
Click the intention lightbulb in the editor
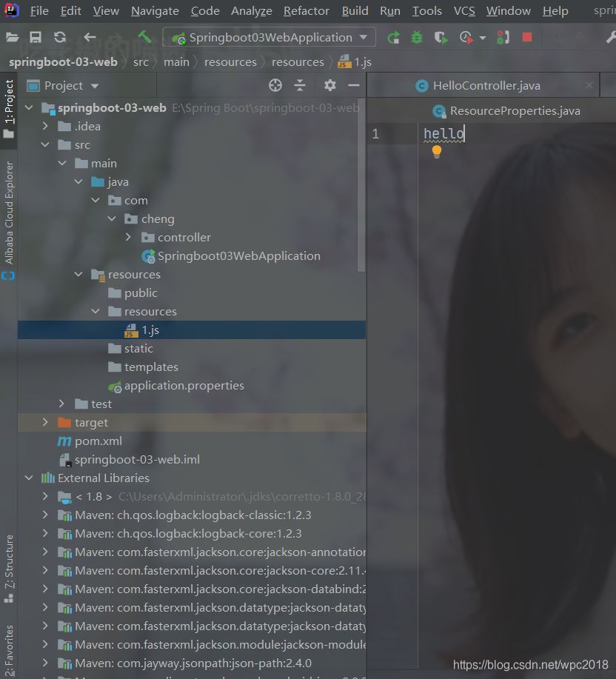click(x=438, y=153)
